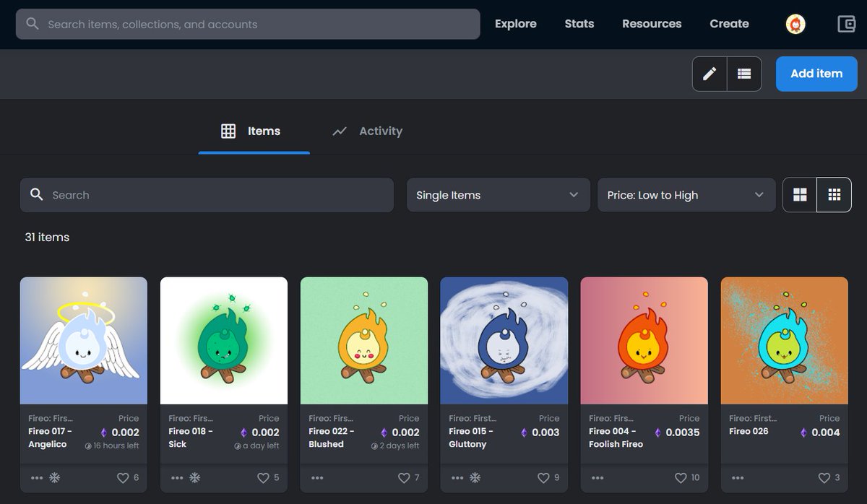Click the Items tab grid icon
This screenshot has width=867, height=504.
point(228,131)
